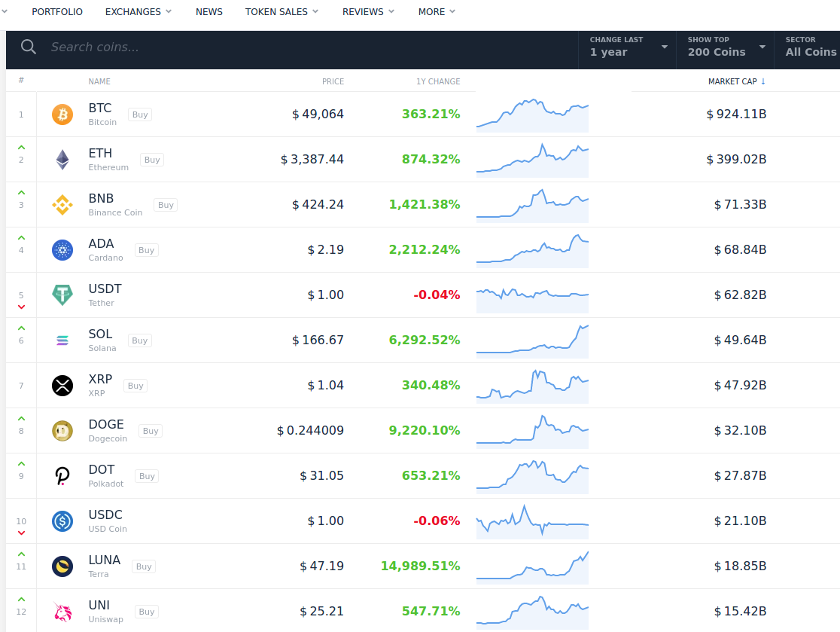Click the Bitcoin logo icon

click(x=62, y=114)
